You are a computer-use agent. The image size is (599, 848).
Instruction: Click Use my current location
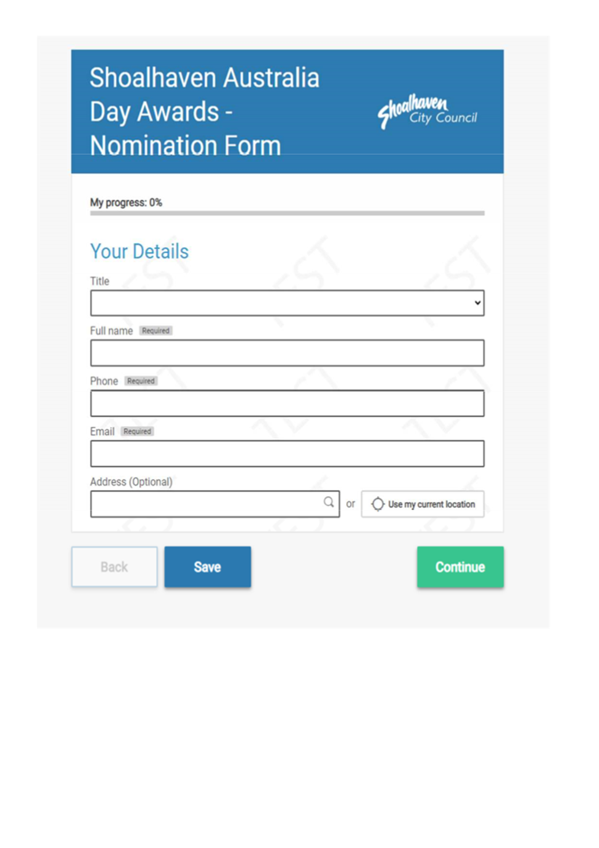tap(422, 504)
